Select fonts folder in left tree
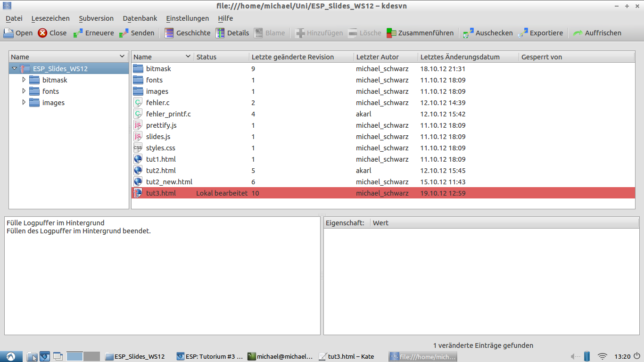The height and width of the screenshot is (362, 644). click(50, 91)
